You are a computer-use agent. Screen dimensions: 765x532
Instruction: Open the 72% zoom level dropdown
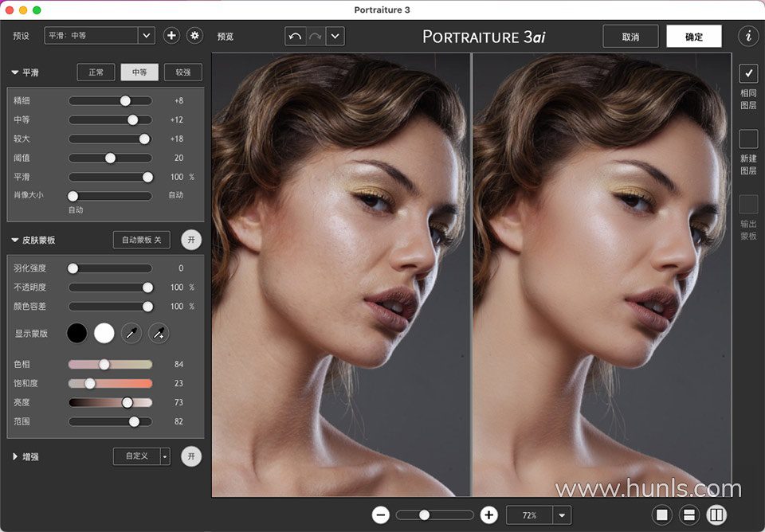pos(563,515)
